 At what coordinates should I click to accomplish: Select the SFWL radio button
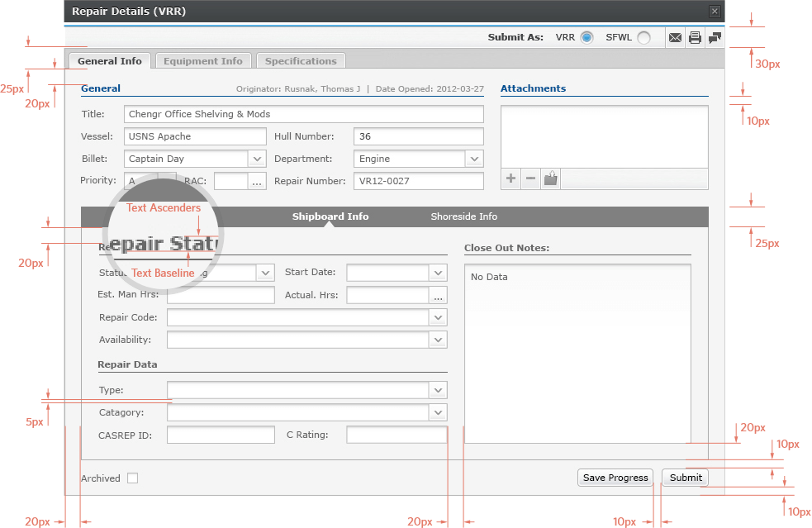point(643,38)
